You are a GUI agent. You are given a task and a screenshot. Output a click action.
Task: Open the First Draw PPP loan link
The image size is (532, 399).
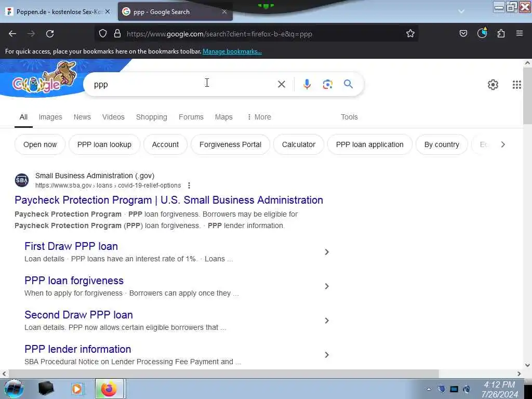point(71,246)
